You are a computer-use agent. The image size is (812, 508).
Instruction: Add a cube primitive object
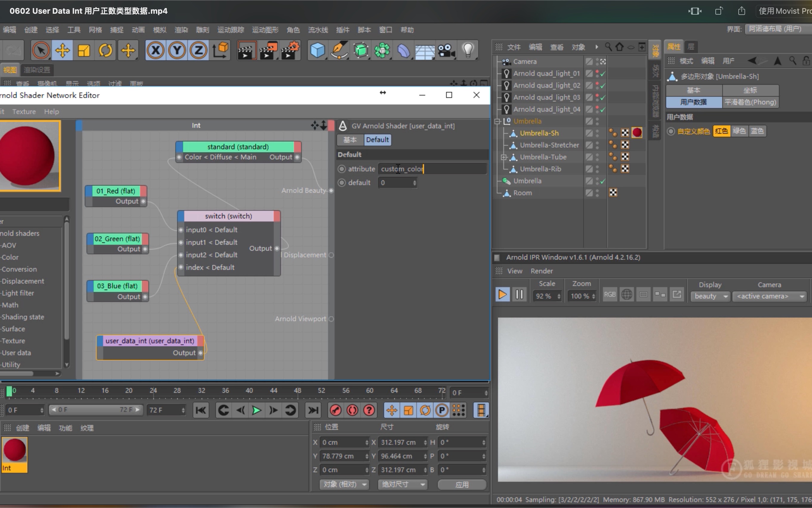(317, 51)
